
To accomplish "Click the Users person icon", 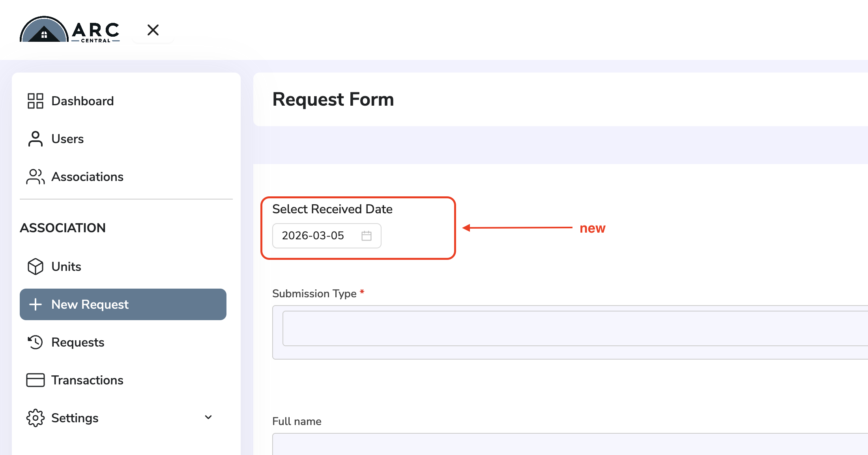I will click(35, 139).
